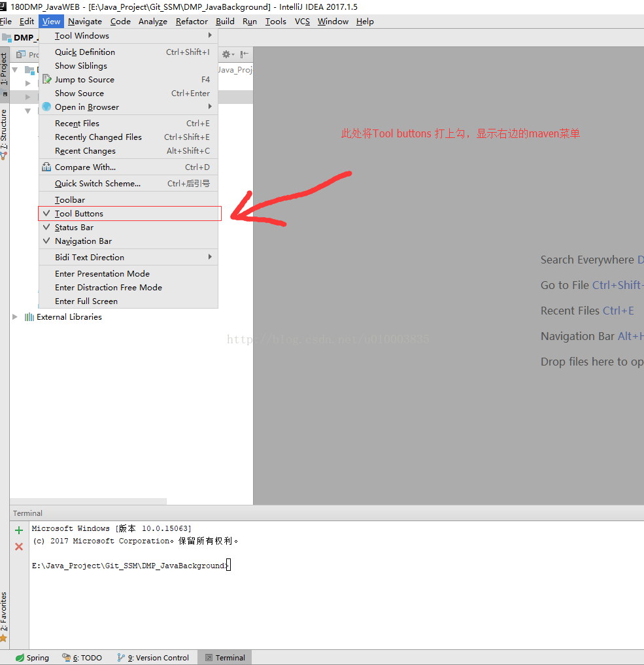This screenshot has height=665, width=644.
Task: Open the Help menu
Action: pyautogui.click(x=365, y=21)
